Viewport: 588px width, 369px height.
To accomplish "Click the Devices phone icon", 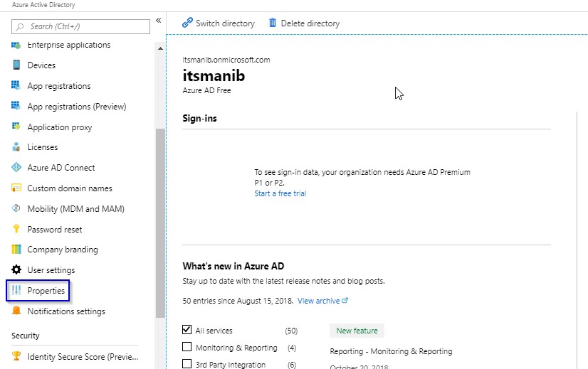I will pyautogui.click(x=16, y=65).
